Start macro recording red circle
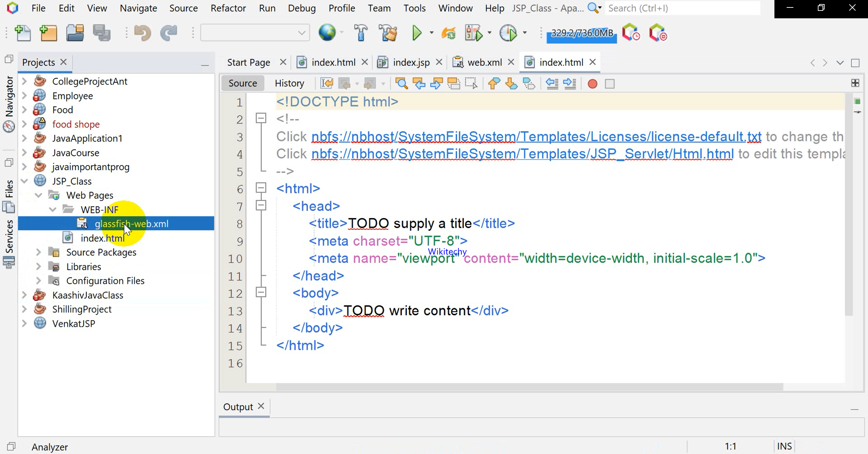The height and width of the screenshot is (454, 868). pyautogui.click(x=592, y=83)
